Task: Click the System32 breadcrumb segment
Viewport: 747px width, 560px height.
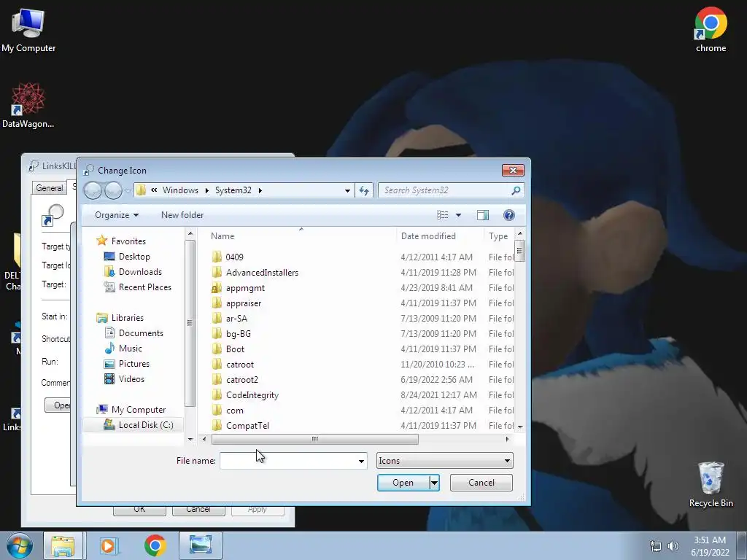Action: point(233,190)
